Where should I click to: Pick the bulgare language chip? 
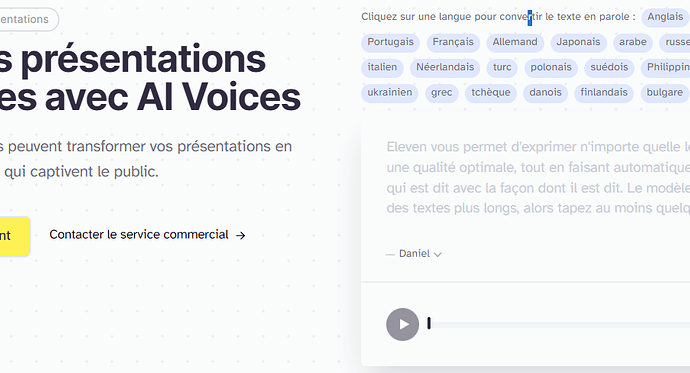pos(664,92)
